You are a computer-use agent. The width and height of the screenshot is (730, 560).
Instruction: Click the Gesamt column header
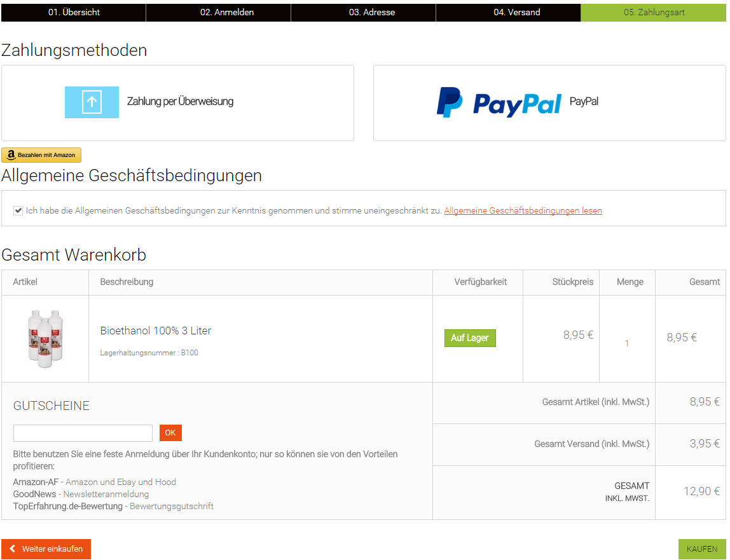705,282
